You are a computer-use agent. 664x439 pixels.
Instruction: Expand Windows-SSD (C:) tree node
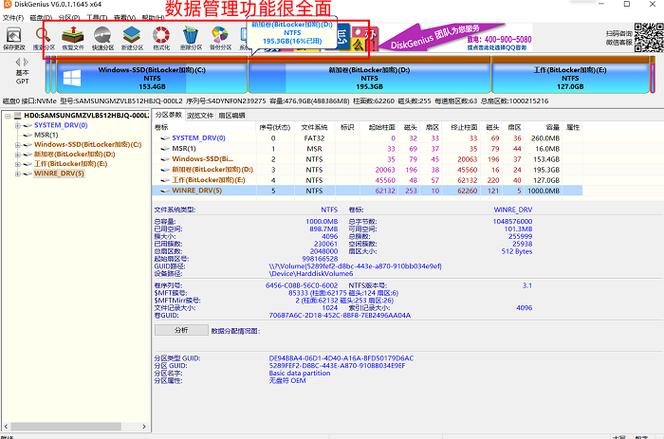point(17,145)
